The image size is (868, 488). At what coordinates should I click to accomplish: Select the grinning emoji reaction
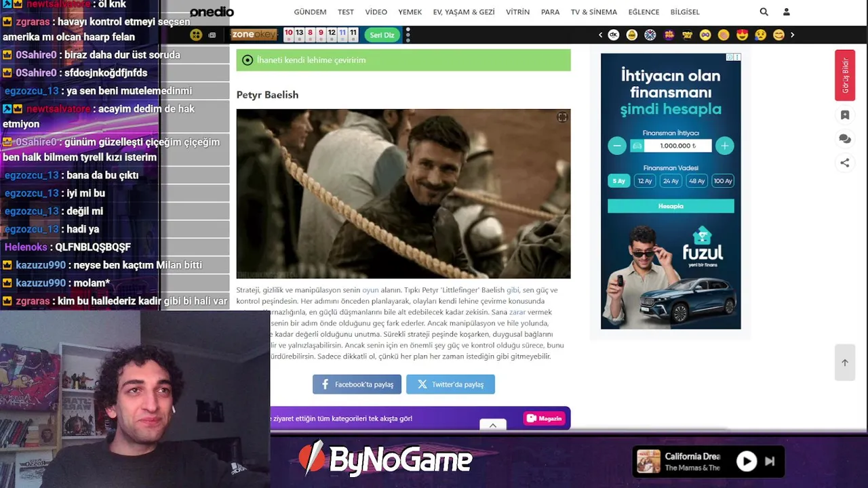click(778, 35)
